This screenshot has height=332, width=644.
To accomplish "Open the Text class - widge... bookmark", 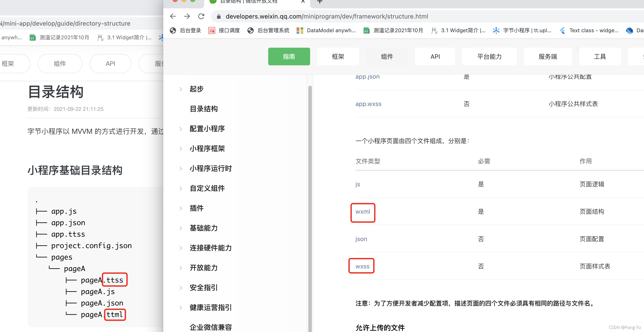I will 589,30.
